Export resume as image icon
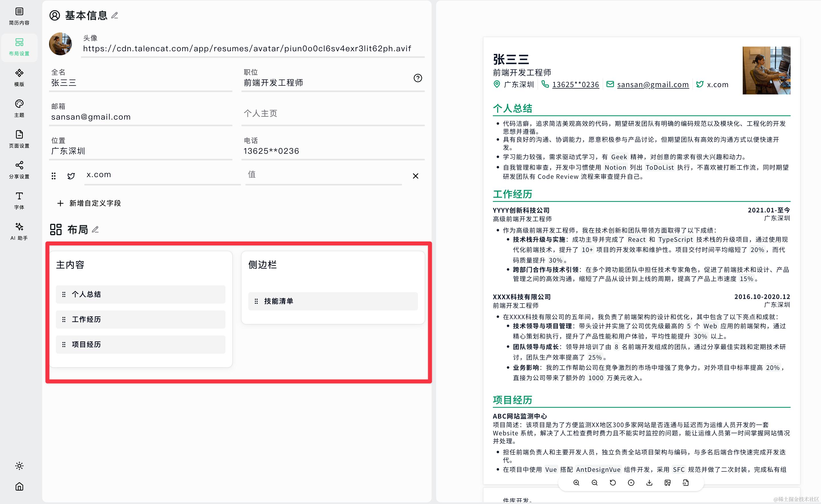 [668, 483]
